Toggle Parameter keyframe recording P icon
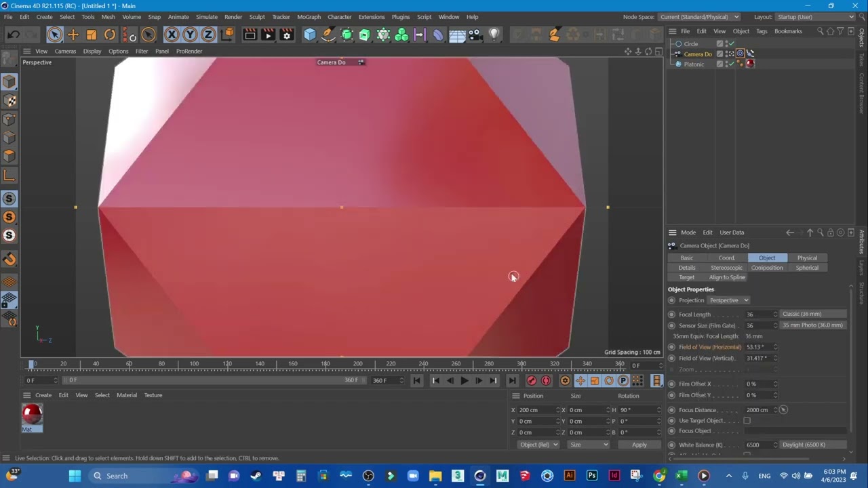This screenshot has height=488, width=868. pos(623,381)
